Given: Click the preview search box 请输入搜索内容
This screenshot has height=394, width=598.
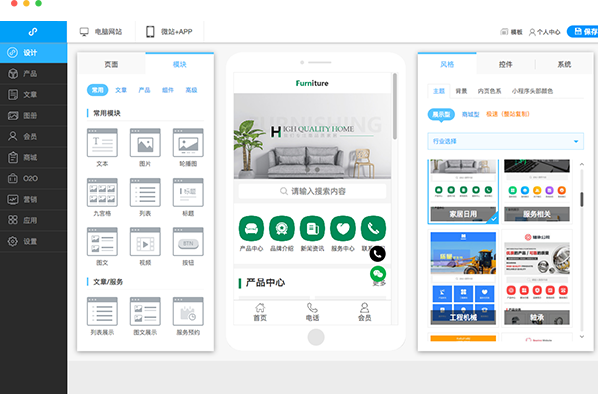Looking at the screenshot, I should pos(312,191).
